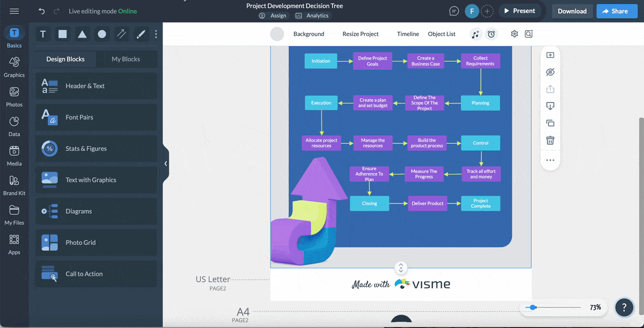Open the comments speech bubble icon

[454, 11]
